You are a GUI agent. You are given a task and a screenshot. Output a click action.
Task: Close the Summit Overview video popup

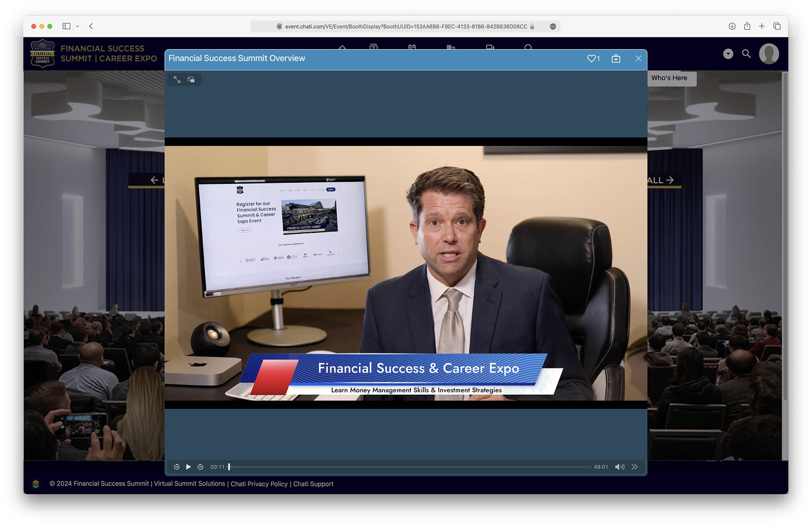pyautogui.click(x=638, y=58)
